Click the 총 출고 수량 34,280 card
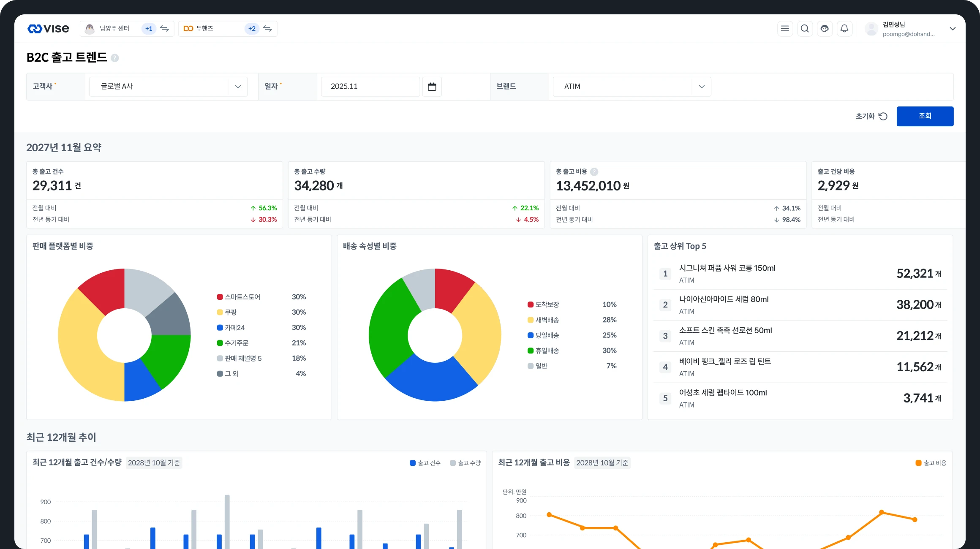Viewport: 980px width, 549px height. pos(416,195)
